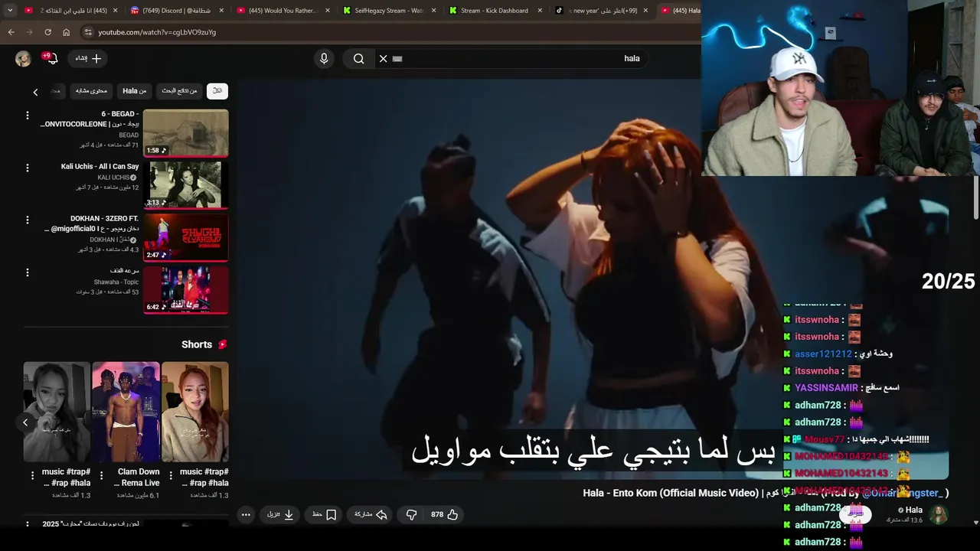The image size is (980, 551).
Task: Show more filter chips with chevron arrow
Action: pyautogui.click(x=35, y=92)
